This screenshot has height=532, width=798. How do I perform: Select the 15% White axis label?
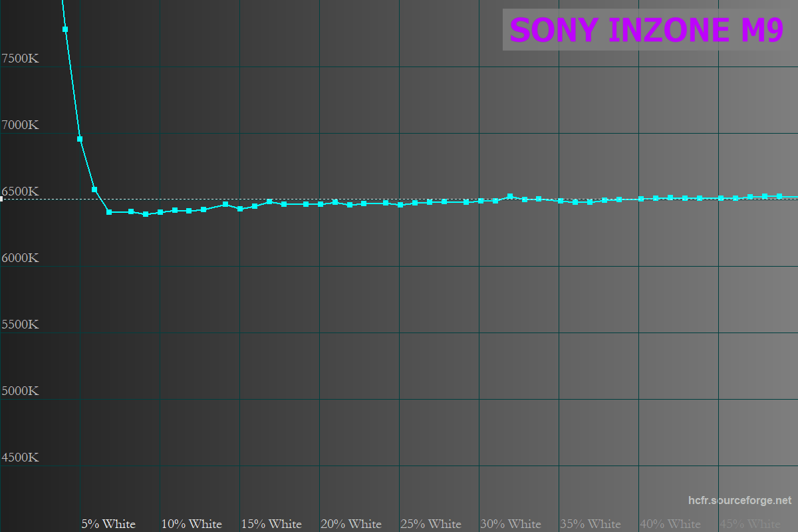(x=271, y=524)
